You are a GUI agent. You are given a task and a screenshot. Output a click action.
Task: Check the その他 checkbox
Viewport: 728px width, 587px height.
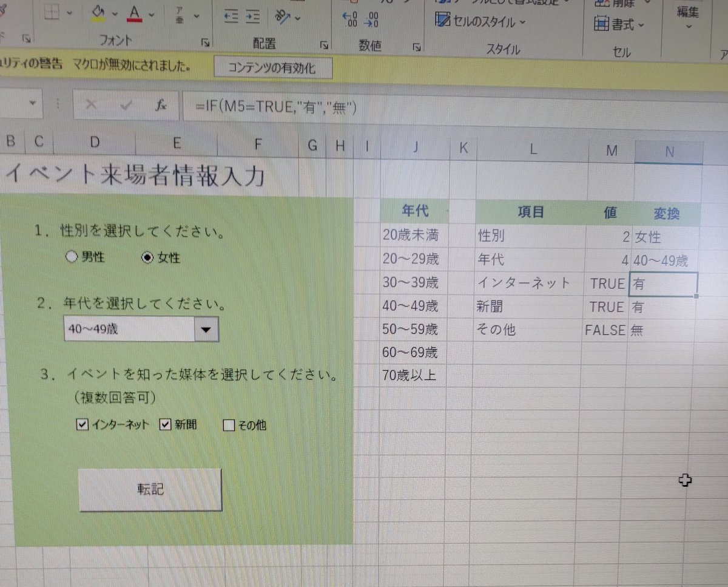229,425
